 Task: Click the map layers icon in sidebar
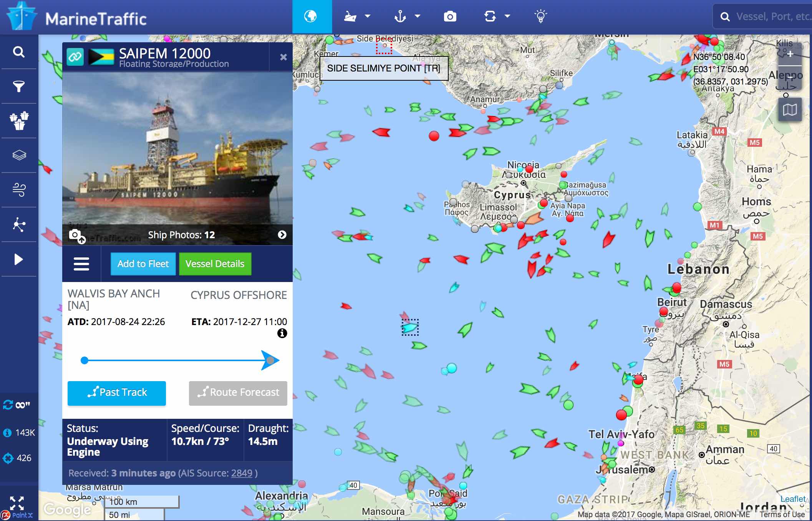click(19, 155)
